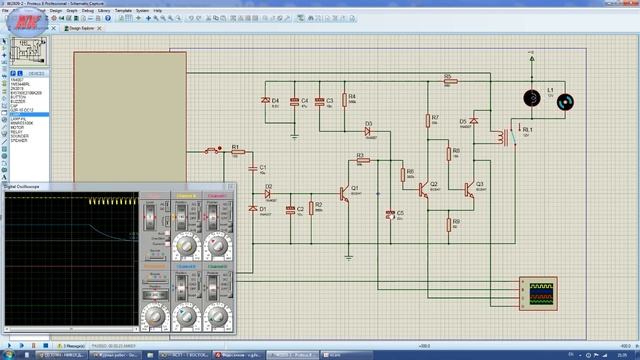
Task: Open the Graph menu
Action: pos(72,10)
